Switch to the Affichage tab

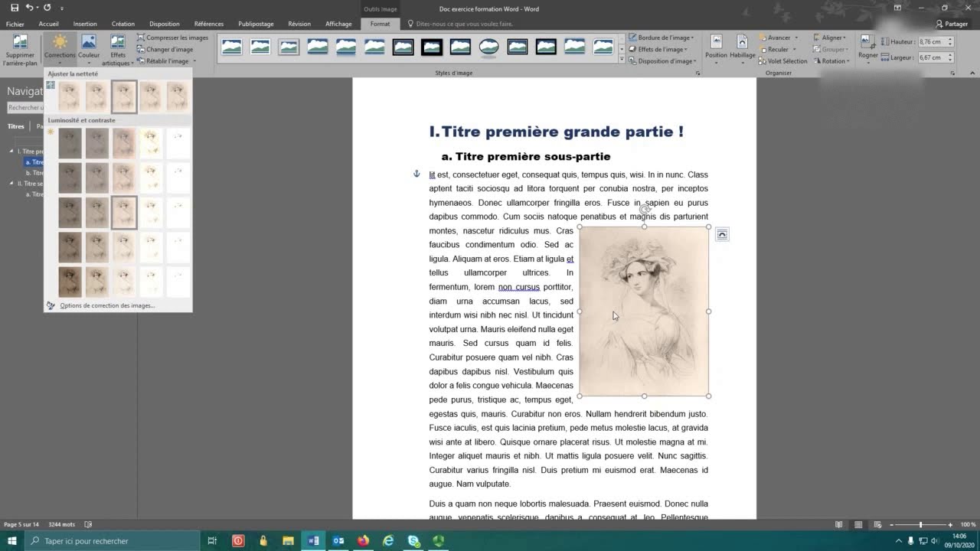pyautogui.click(x=338, y=24)
